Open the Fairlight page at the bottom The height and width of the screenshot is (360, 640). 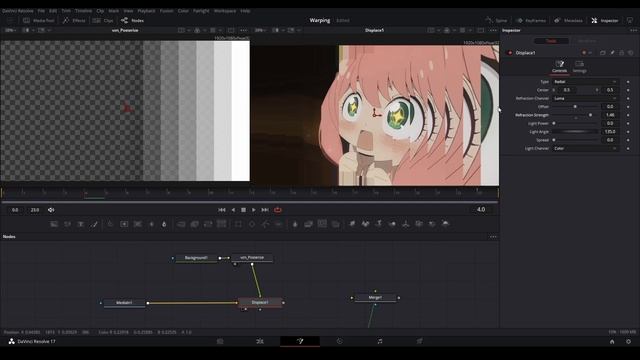click(x=380, y=341)
